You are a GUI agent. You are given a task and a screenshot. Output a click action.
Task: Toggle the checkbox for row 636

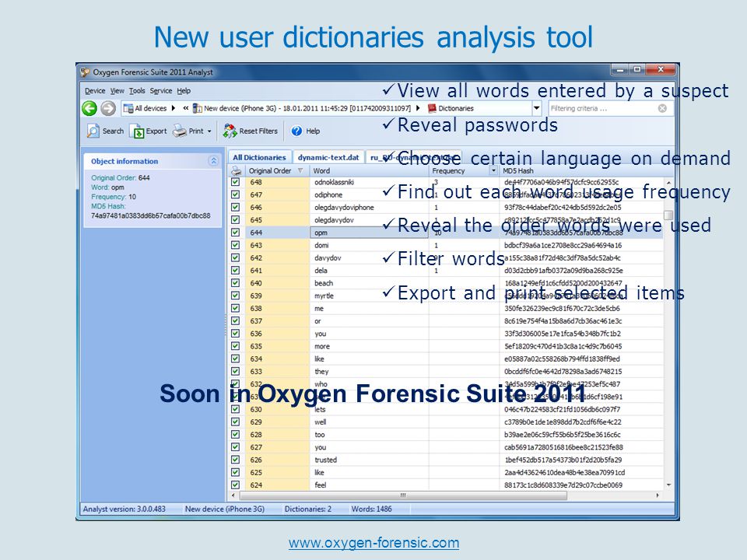[235, 334]
